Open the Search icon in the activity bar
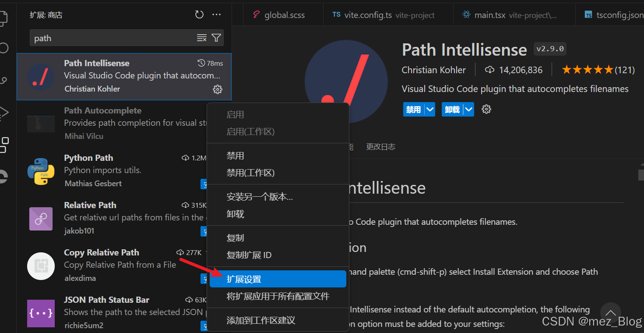 pyautogui.click(x=4, y=48)
